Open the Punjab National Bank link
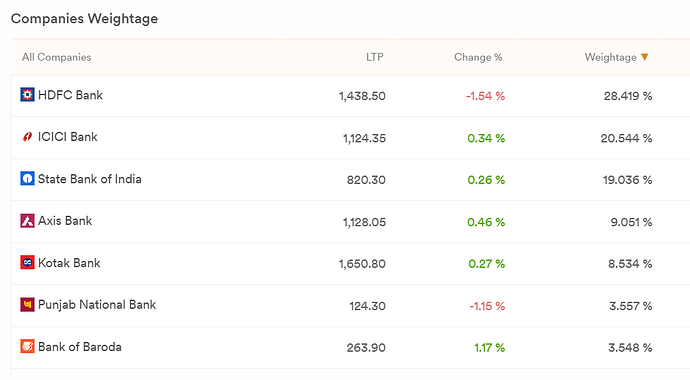This screenshot has width=690, height=380. [97, 305]
